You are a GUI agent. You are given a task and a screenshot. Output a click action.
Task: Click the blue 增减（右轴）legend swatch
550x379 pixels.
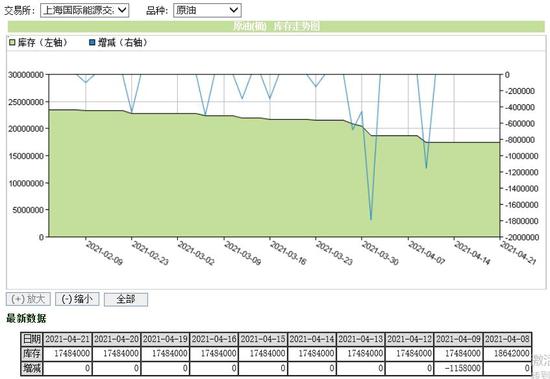[92, 43]
